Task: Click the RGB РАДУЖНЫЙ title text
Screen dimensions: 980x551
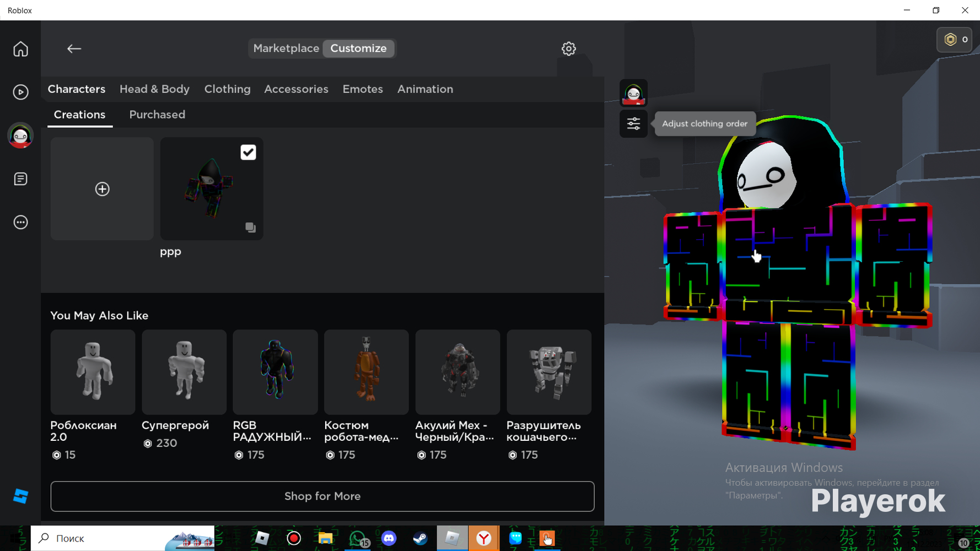Action: click(272, 431)
